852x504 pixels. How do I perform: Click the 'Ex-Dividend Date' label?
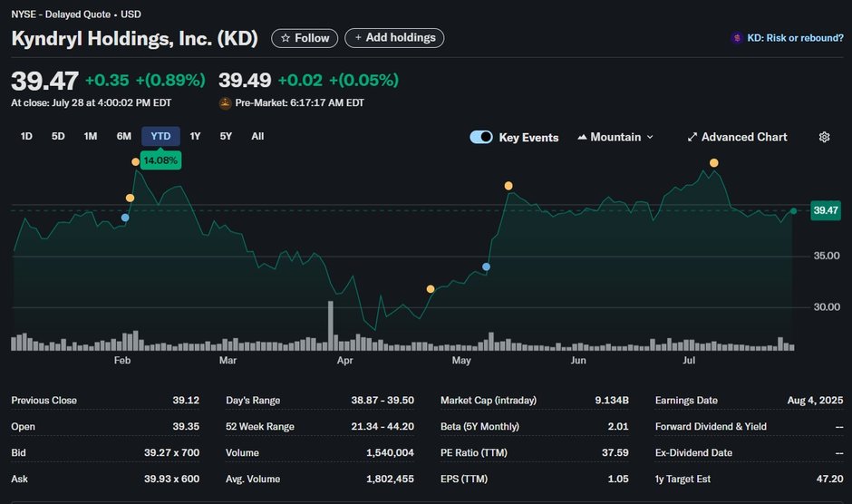point(694,452)
